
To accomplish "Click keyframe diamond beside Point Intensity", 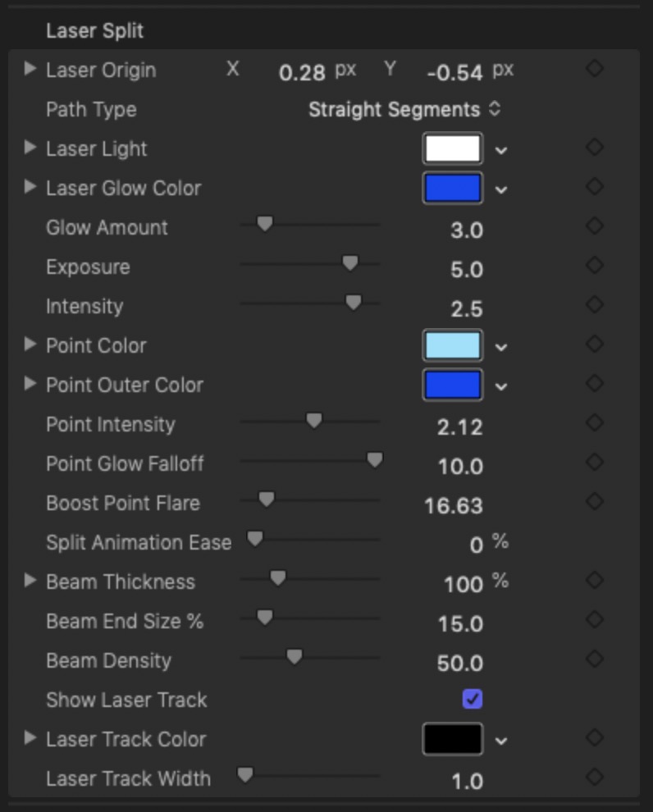I will (595, 422).
